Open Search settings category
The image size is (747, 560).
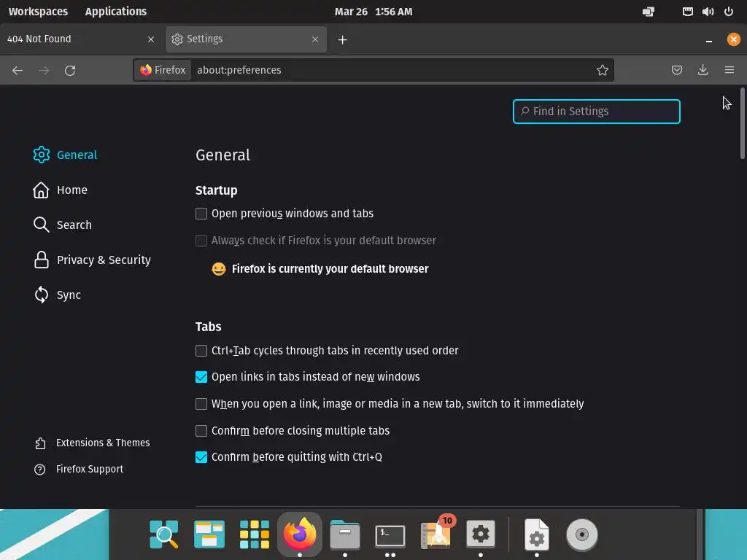[62, 225]
